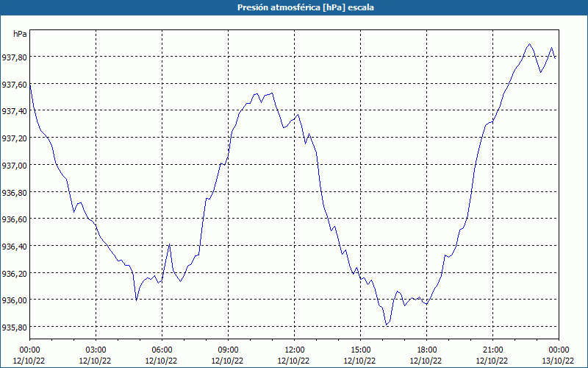Click the 06:00 time label
588x368 pixels.
(162, 350)
